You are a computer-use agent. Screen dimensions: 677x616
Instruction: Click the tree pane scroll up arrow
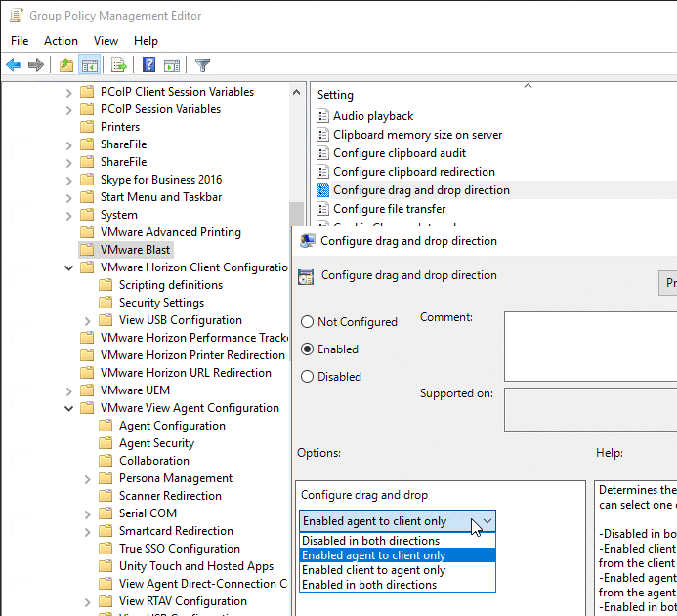296,92
